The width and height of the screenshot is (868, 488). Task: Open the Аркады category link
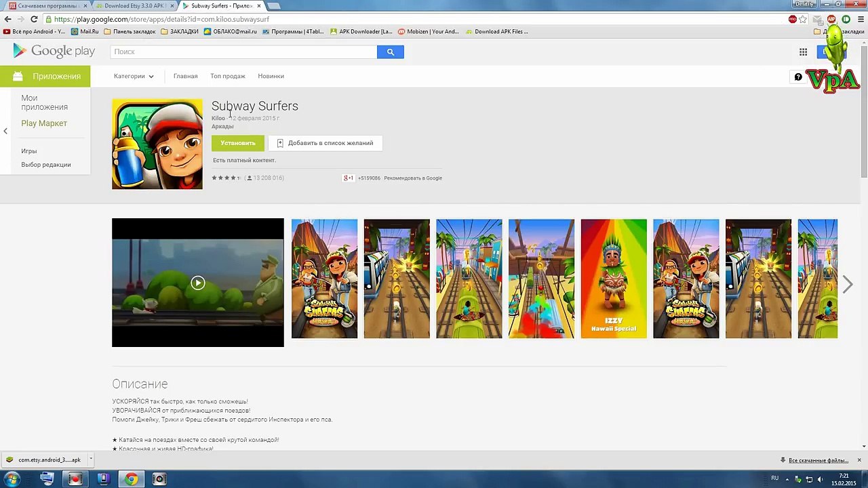[x=222, y=126]
